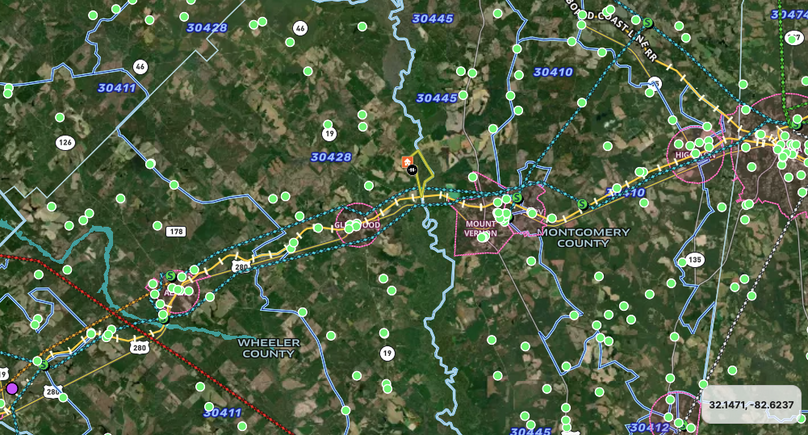Click the coordinates readout 32.1471, -82.6237

coord(751,405)
